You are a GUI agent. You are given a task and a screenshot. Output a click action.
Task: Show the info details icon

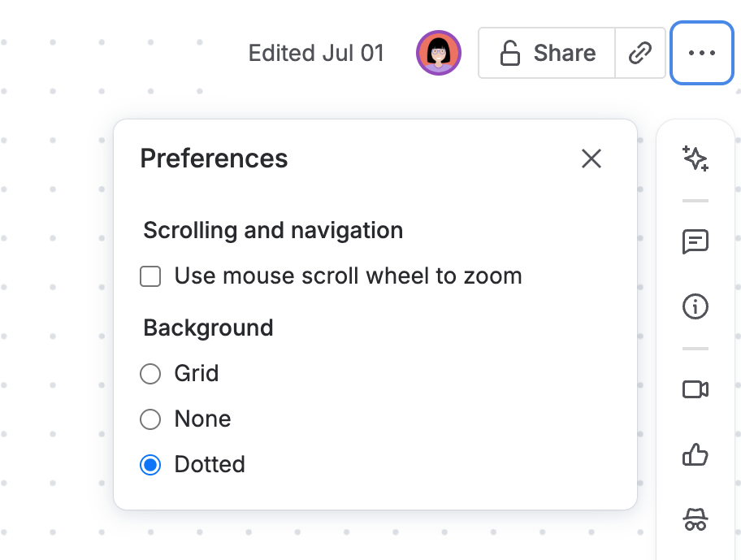(x=695, y=306)
